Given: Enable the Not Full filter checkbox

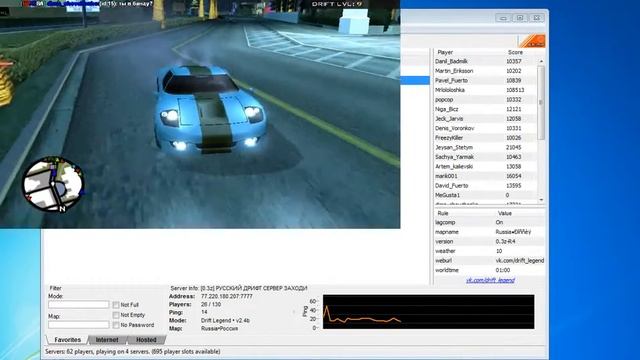Looking at the screenshot, I should tap(116, 305).
